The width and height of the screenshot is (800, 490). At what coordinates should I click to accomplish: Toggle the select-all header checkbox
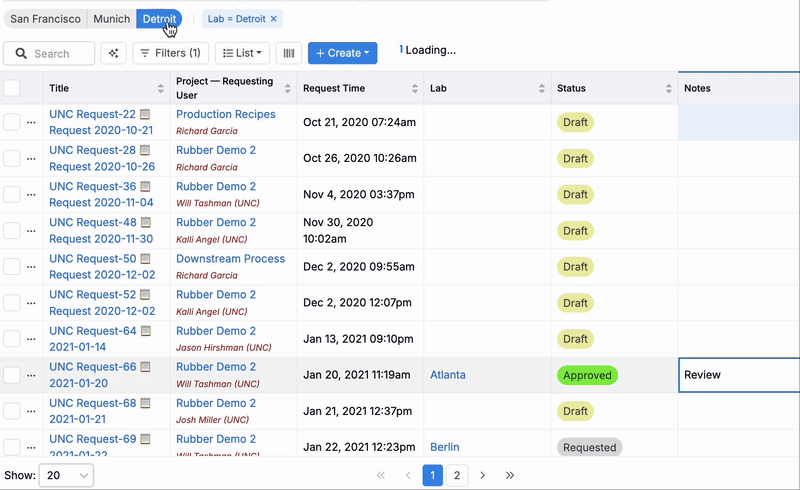coord(12,88)
